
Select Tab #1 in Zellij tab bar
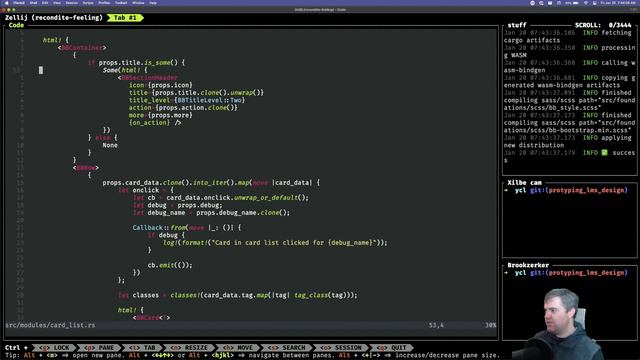tap(125, 18)
